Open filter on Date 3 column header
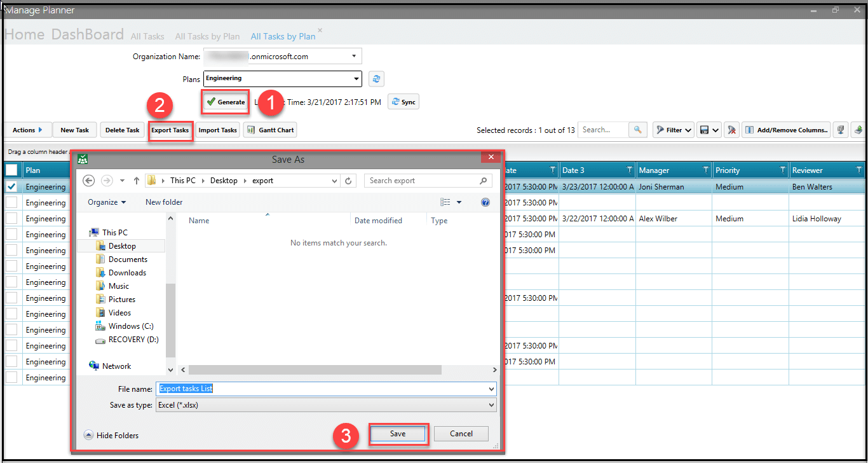Screen dimensions: 868x463 click(x=630, y=170)
